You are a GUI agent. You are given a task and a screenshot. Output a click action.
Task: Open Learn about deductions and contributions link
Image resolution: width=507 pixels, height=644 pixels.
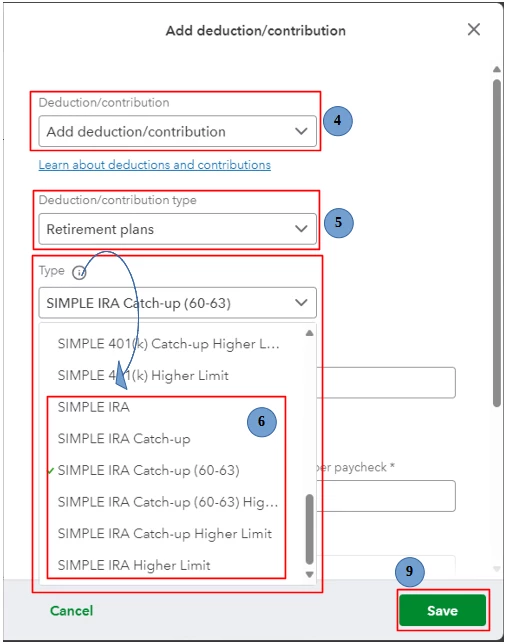[x=154, y=165]
